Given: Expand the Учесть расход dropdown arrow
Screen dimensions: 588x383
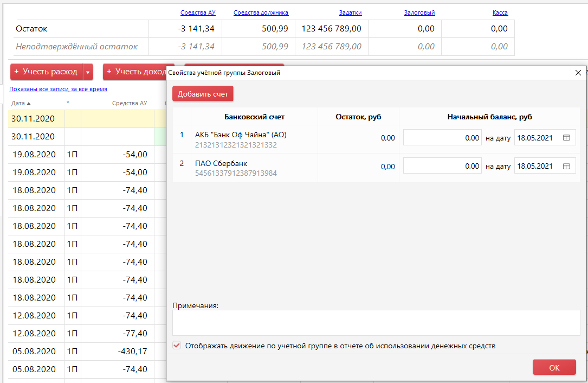Looking at the screenshot, I should click(x=88, y=72).
